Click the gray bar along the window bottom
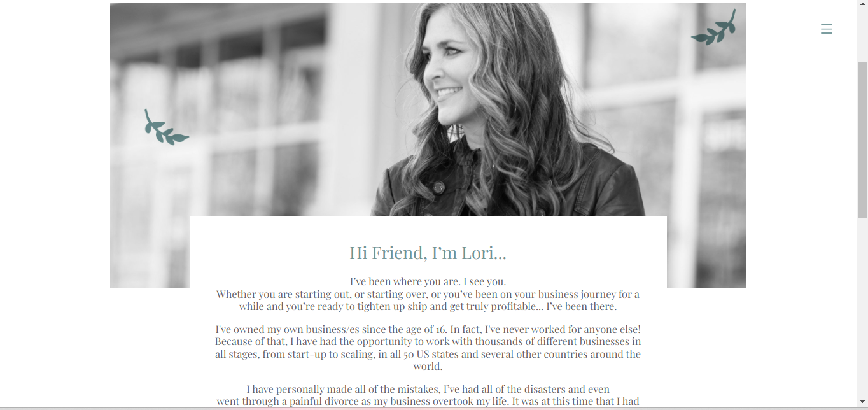Viewport: 868px width, 410px height. coord(428,409)
